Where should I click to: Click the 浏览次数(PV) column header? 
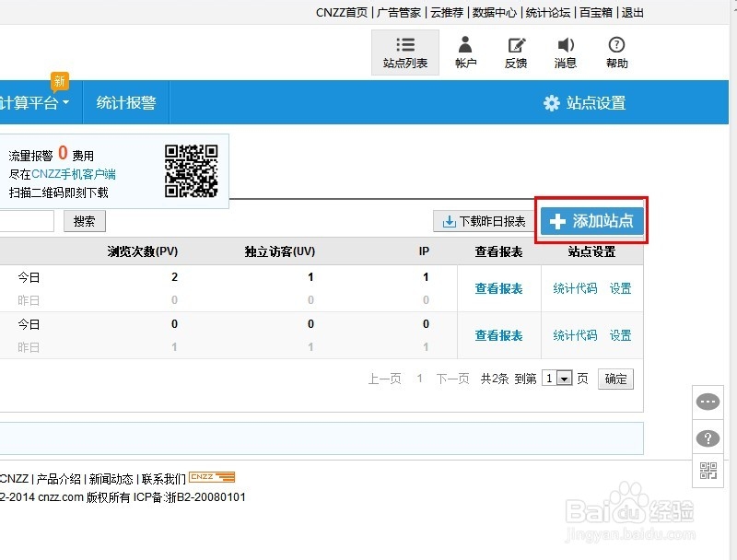tap(143, 251)
